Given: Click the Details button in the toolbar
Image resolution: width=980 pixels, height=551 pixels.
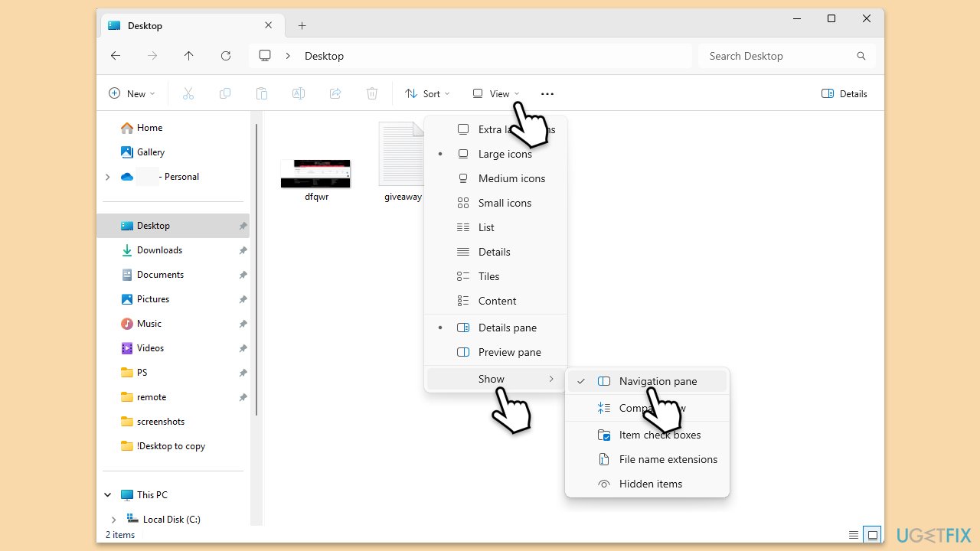Looking at the screenshot, I should 844,94.
